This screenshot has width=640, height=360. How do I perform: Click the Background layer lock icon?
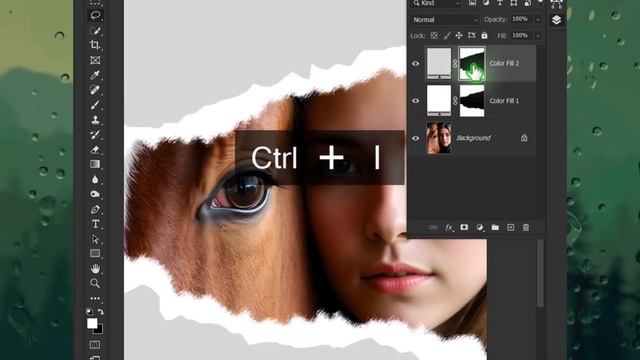pos(524,138)
